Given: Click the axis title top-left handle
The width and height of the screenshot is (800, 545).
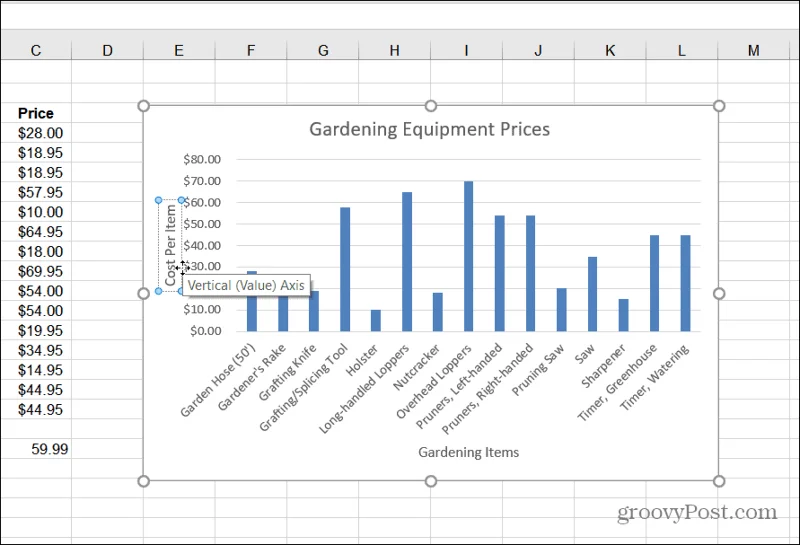Looking at the screenshot, I should point(159,200).
